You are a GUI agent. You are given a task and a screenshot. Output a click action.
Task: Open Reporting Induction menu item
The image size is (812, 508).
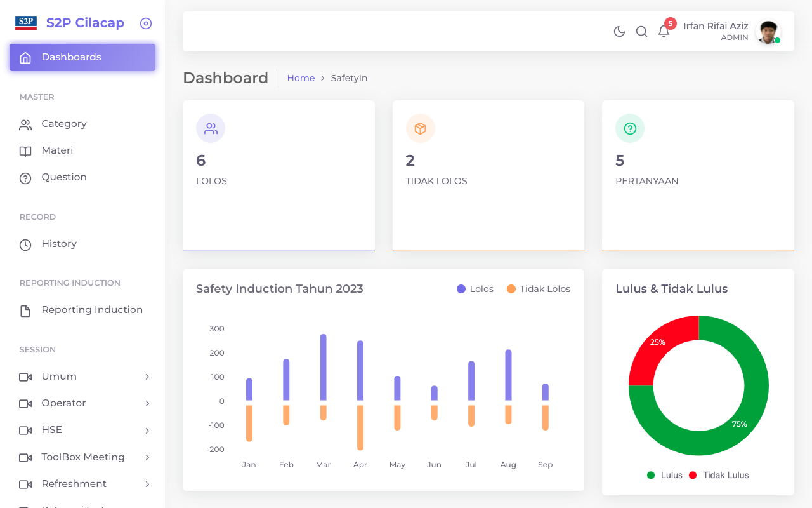point(91,310)
